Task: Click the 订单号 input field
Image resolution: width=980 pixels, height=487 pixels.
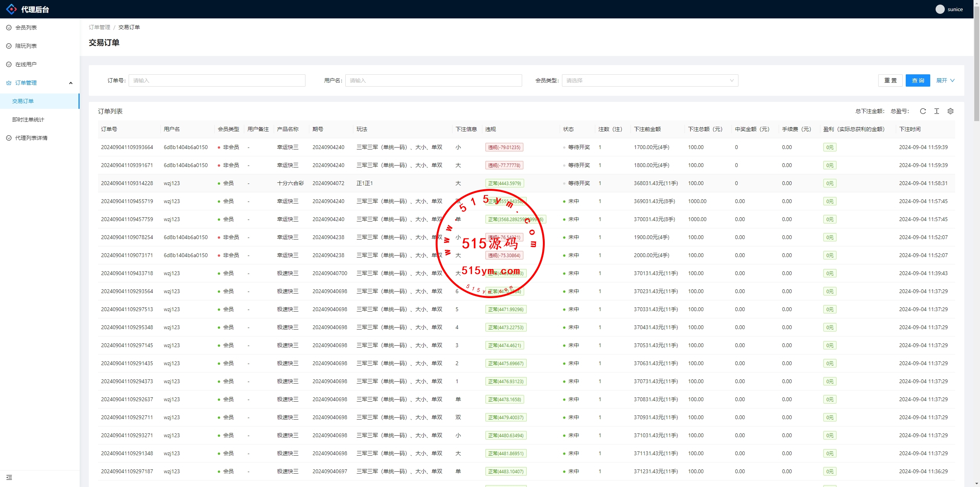Action: pyautogui.click(x=217, y=80)
